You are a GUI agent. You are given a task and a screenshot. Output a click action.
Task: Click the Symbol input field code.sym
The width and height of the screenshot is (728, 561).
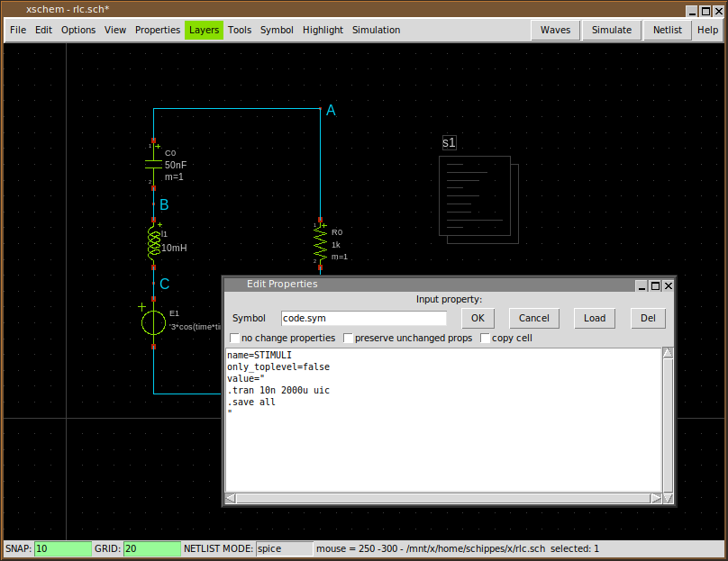pyautogui.click(x=363, y=318)
